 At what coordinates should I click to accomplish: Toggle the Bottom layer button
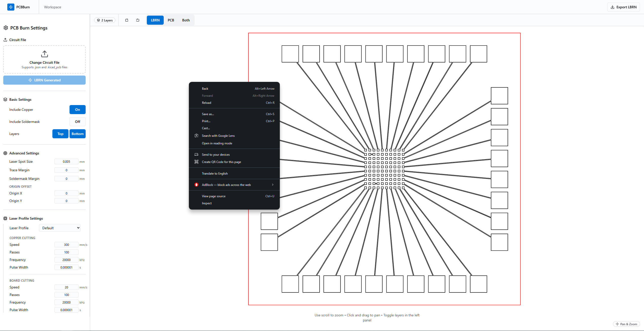(x=77, y=134)
